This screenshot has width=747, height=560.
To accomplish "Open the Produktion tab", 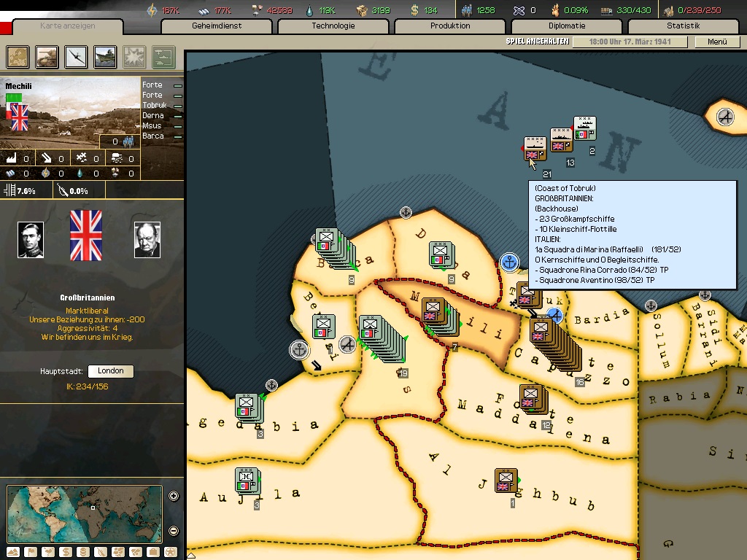I will [450, 26].
